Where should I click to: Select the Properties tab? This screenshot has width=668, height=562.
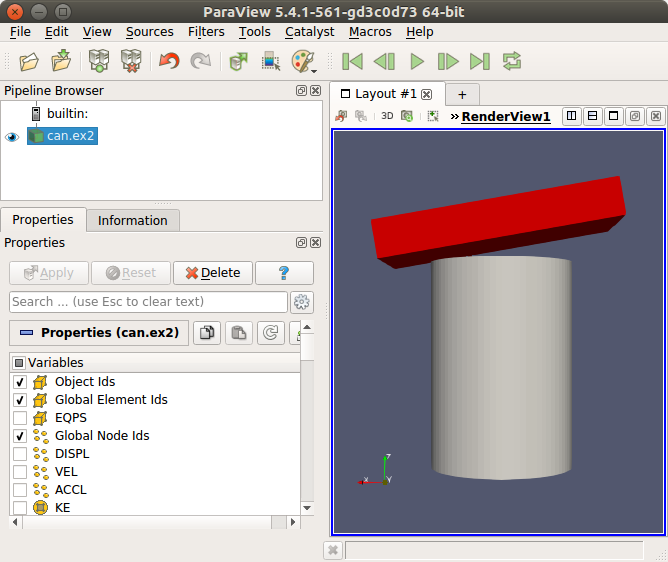[43, 220]
